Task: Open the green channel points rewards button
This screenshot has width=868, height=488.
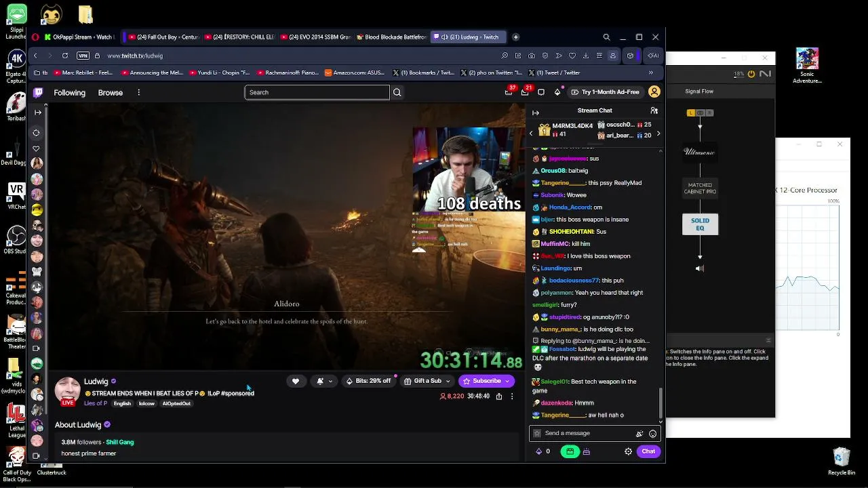Action: [570, 451]
